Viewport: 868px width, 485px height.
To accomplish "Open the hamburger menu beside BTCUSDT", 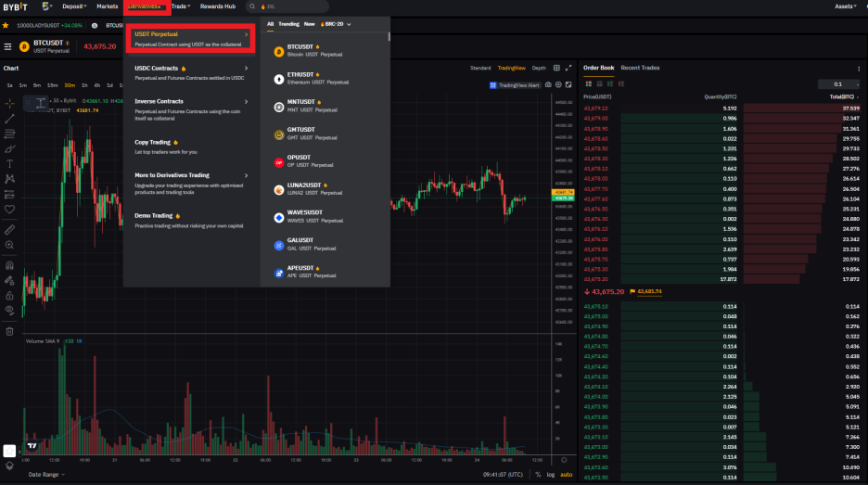I will (7, 46).
